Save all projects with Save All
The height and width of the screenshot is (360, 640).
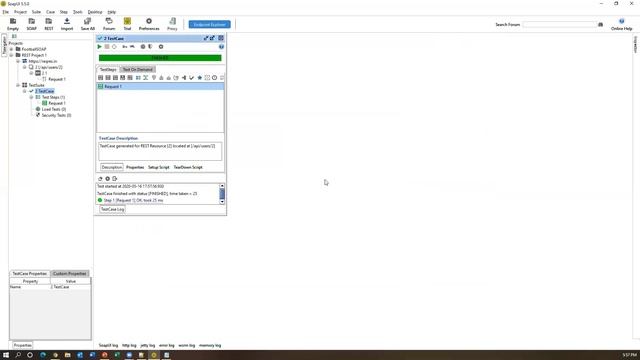coord(87,24)
